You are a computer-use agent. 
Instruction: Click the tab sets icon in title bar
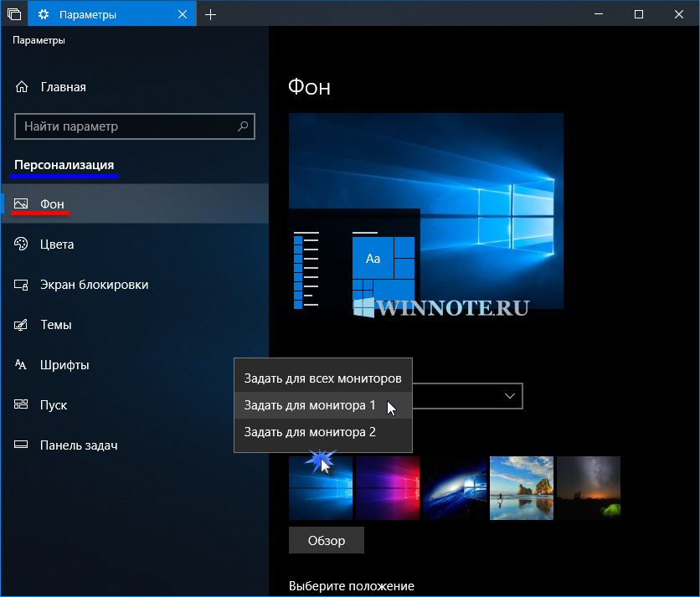(13, 14)
